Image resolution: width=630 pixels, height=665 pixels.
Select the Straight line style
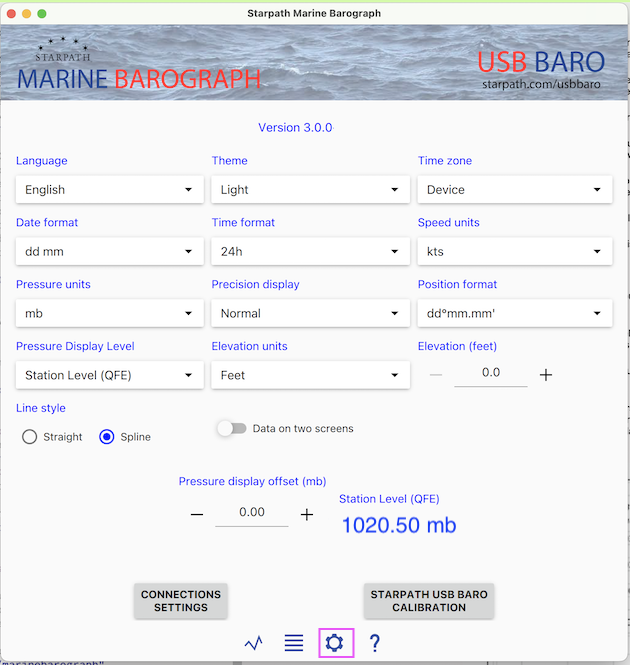coord(30,437)
